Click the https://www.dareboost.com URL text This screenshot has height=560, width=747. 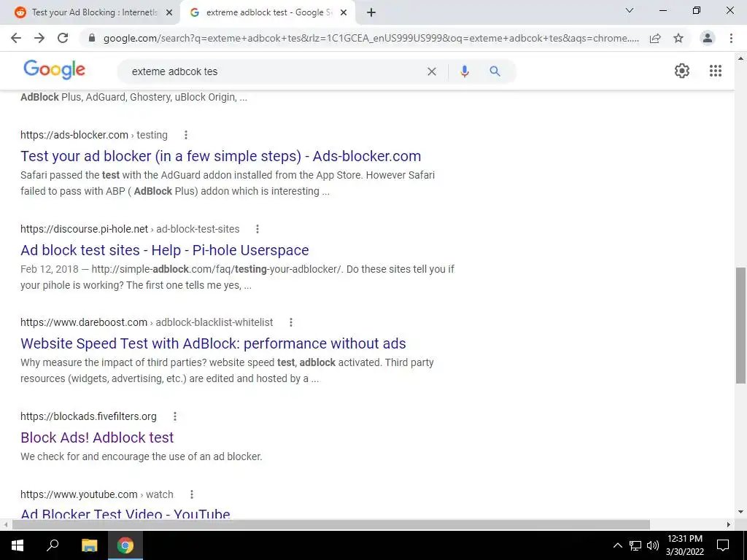[x=84, y=322]
